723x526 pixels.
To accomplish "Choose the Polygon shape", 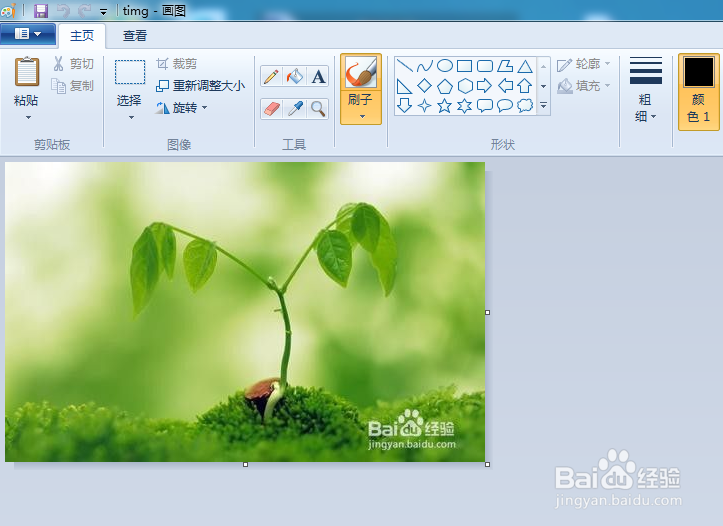I will pyautogui.click(x=505, y=66).
